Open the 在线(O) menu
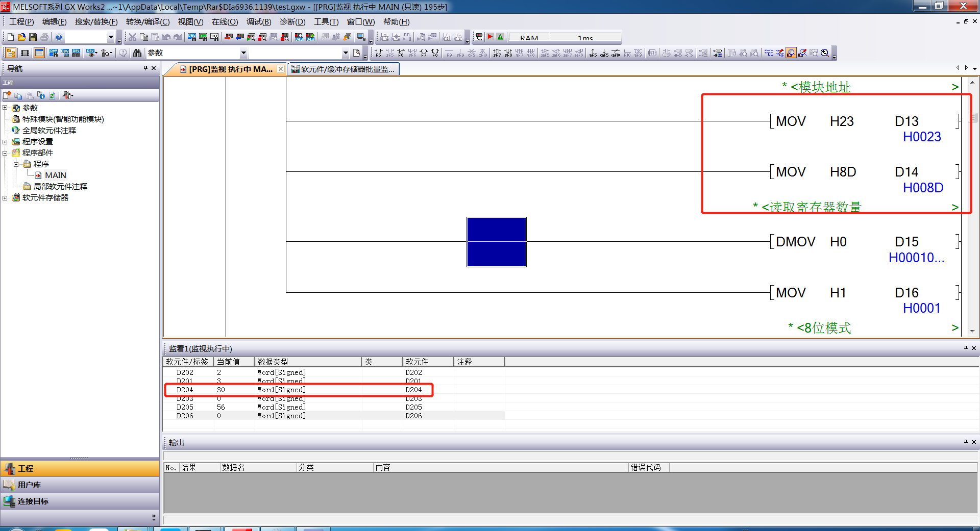 (225, 22)
